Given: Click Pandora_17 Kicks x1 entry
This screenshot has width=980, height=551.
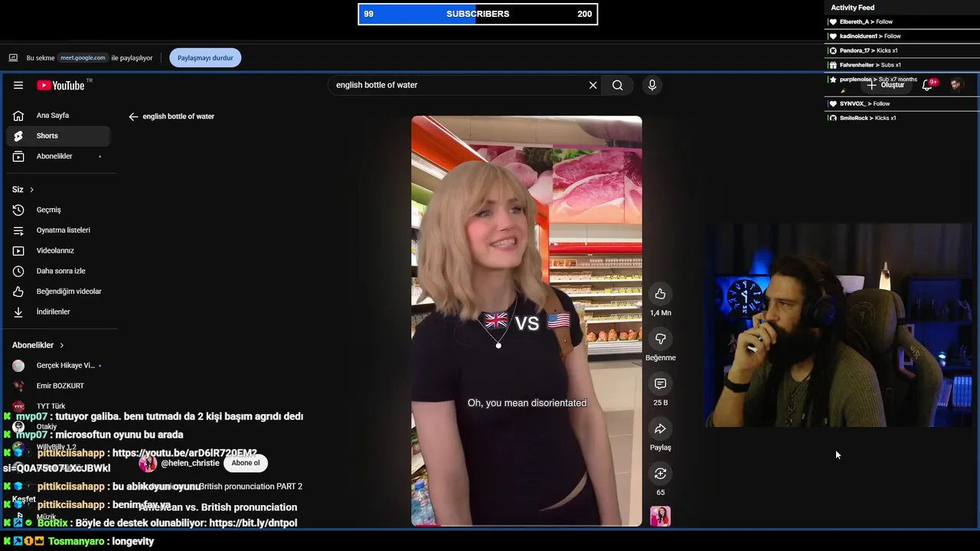Looking at the screenshot, I should [902, 51].
